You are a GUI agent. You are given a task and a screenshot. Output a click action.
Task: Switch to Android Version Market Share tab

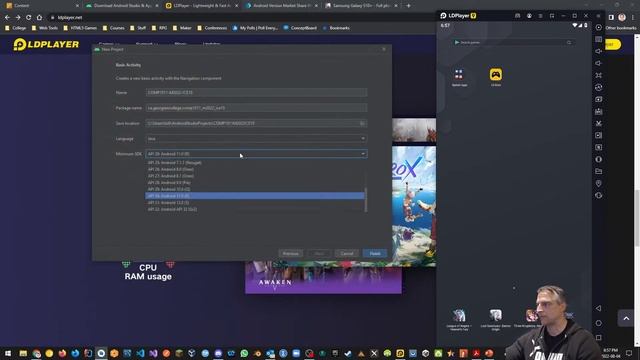coord(281,6)
